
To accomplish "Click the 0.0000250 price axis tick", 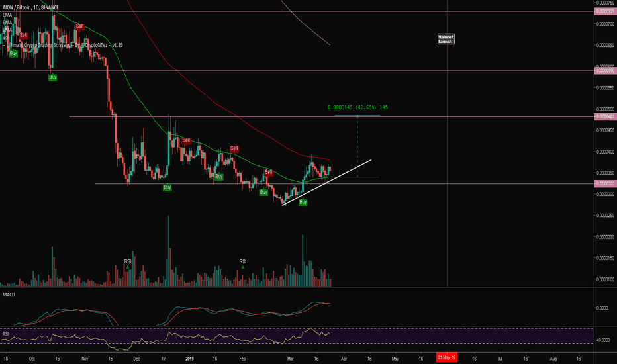I will click(x=605, y=216).
